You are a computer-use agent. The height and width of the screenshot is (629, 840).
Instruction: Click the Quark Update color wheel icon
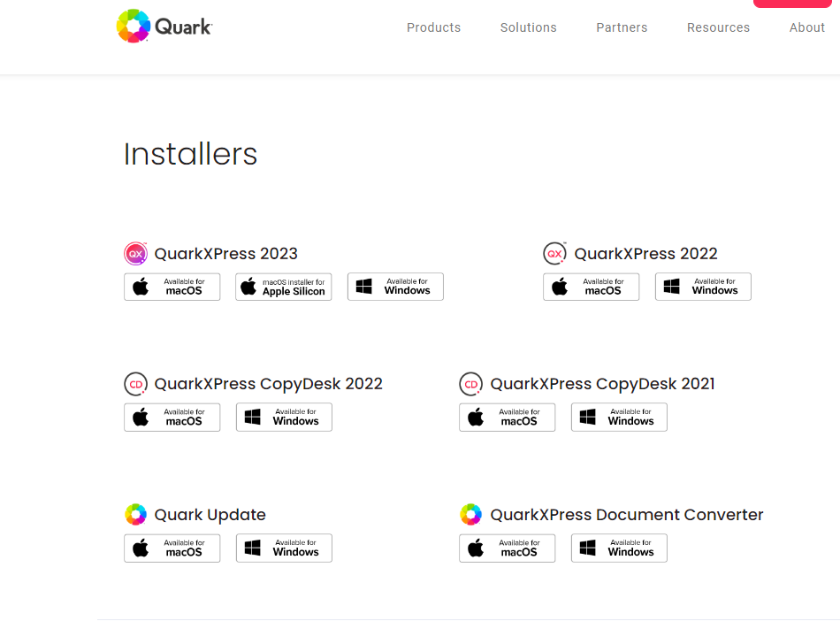tap(135, 514)
